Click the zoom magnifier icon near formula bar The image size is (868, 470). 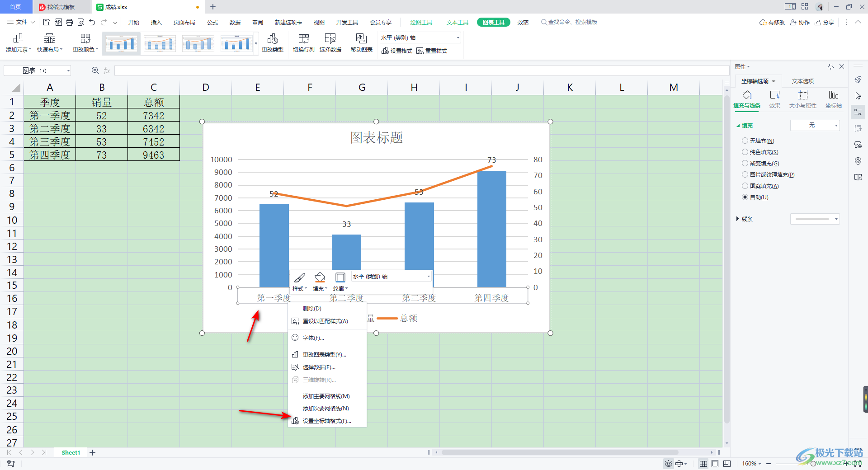95,70
